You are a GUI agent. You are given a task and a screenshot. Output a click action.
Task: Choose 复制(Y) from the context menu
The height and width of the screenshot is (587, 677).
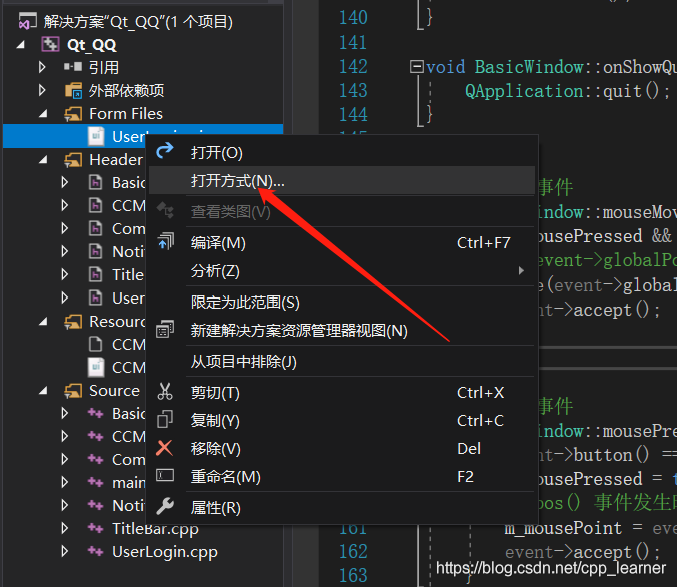(x=342, y=420)
